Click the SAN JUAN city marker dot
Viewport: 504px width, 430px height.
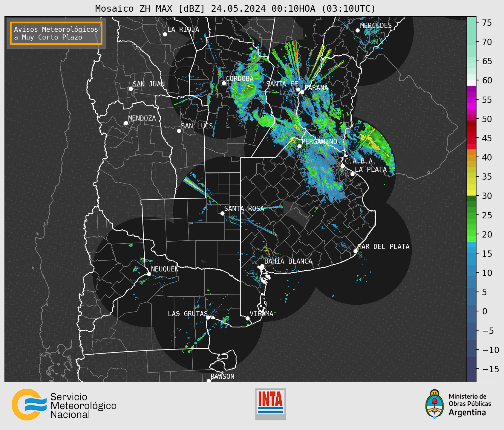tap(131, 89)
